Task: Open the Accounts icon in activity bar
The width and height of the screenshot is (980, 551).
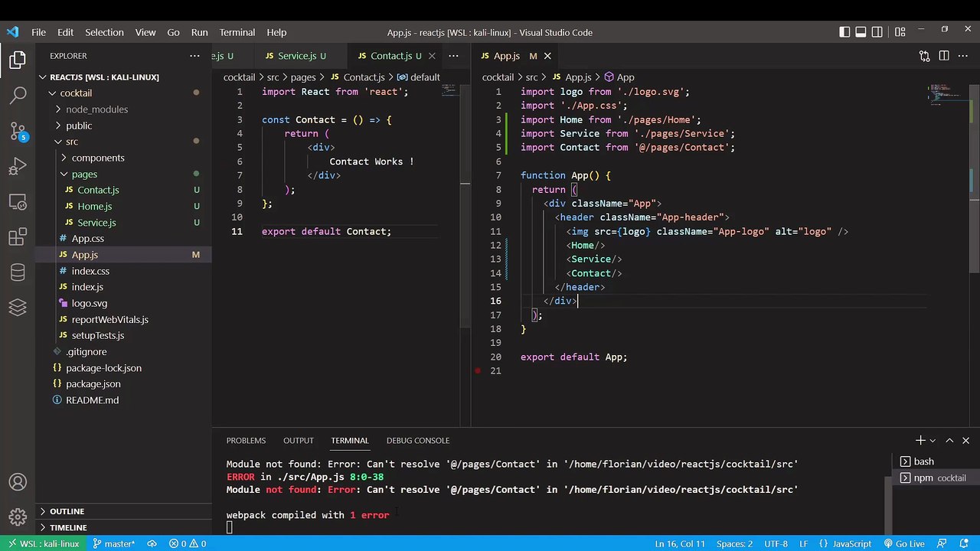Action: (18, 483)
